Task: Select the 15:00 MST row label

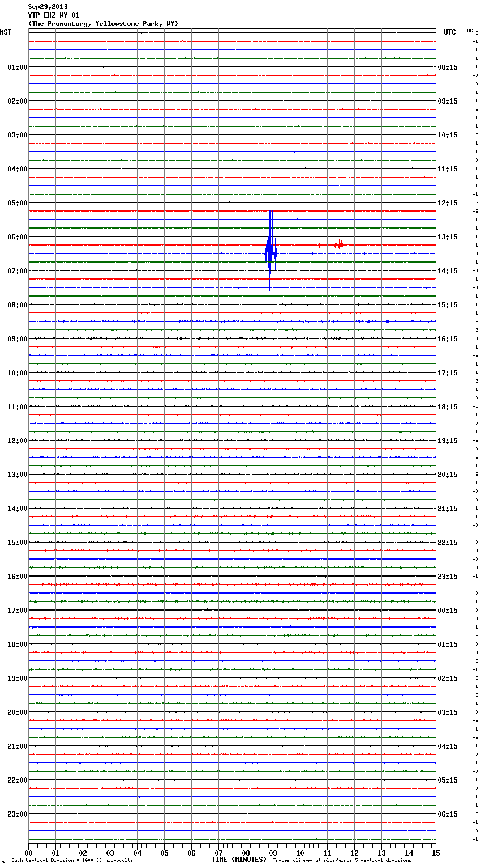Action: pyautogui.click(x=18, y=543)
